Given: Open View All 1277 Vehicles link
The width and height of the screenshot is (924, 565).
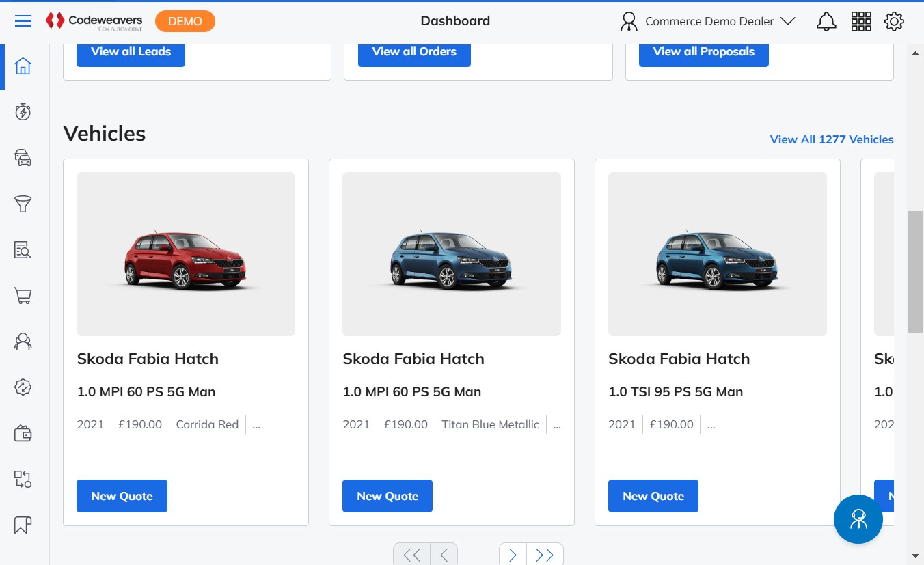Looking at the screenshot, I should coord(832,139).
